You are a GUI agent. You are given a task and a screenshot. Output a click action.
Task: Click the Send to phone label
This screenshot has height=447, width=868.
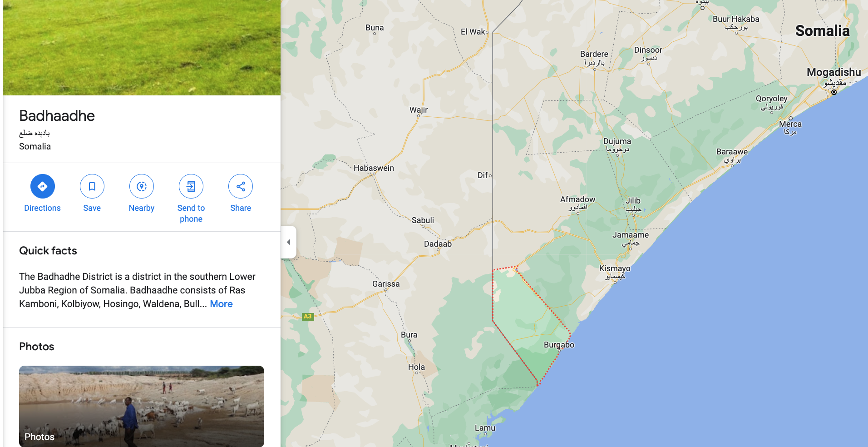coord(191,214)
